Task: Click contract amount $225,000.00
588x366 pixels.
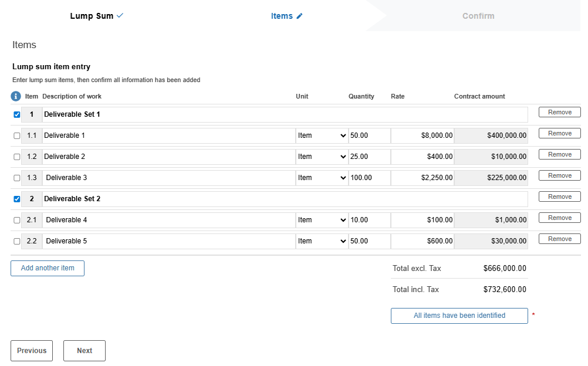Action: [x=491, y=178]
